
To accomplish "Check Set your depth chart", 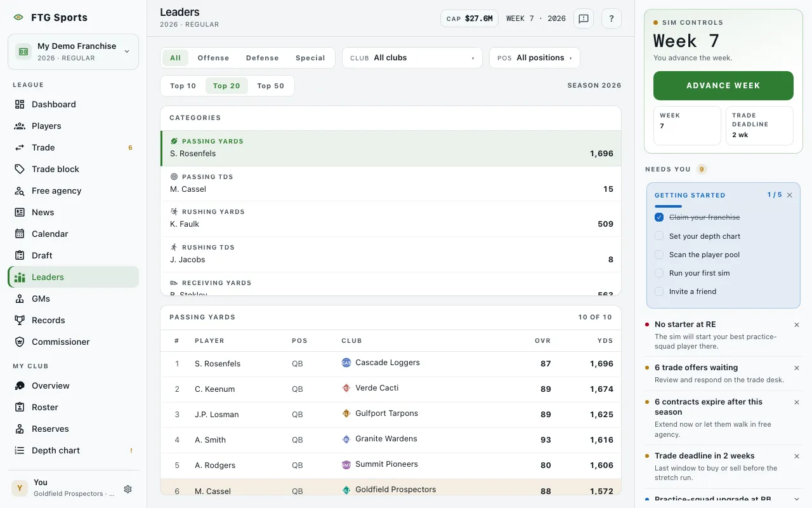I will (x=659, y=236).
